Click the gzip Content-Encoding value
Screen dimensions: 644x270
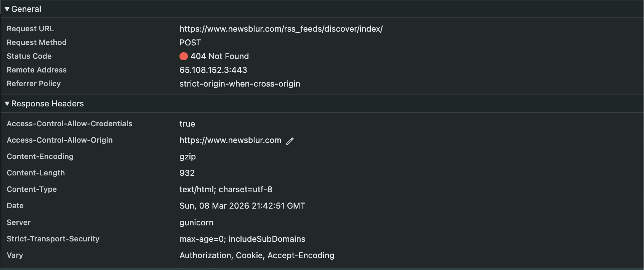(187, 157)
